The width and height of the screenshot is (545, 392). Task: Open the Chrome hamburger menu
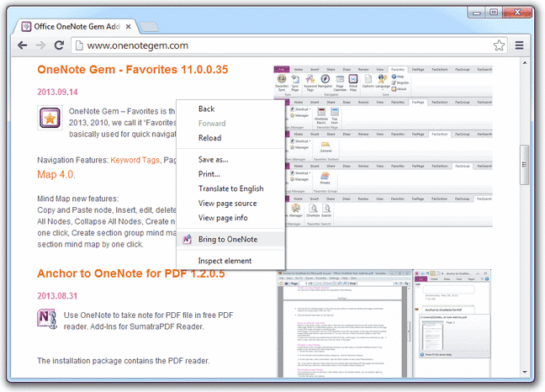(x=519, y=45)
